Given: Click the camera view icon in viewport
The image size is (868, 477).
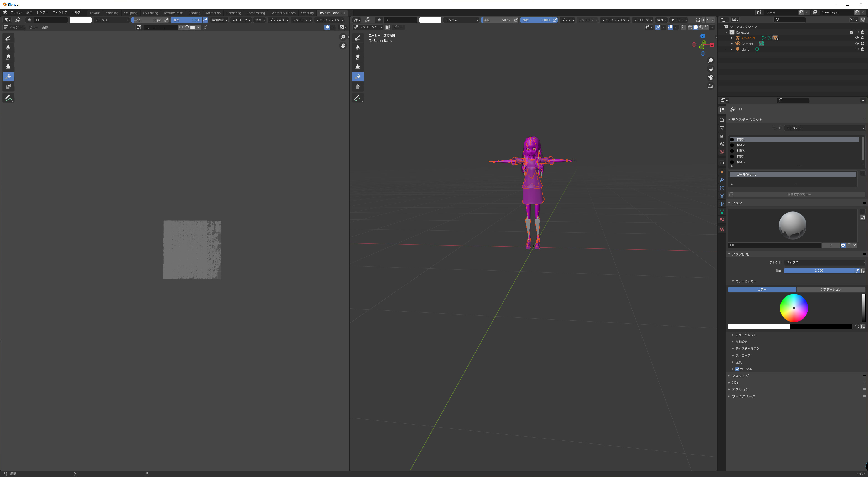Looking at the screenshot, I should click(711, 77).
